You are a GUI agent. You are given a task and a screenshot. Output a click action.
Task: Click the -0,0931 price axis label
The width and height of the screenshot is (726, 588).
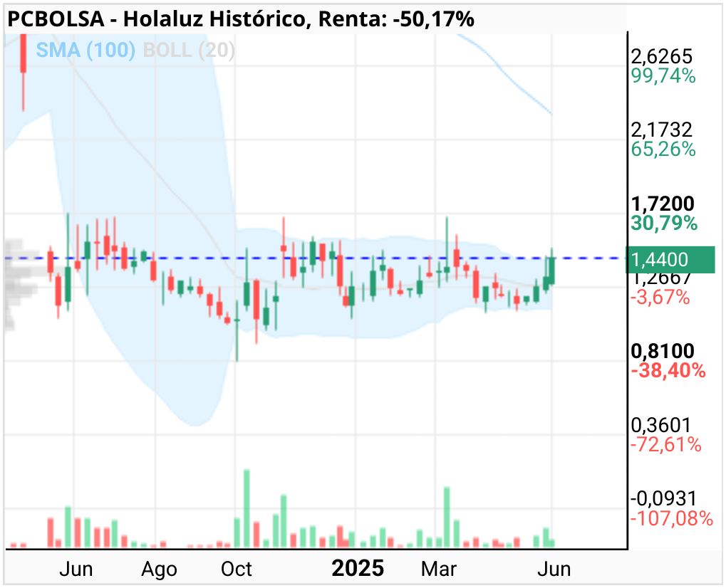point(663,499)
